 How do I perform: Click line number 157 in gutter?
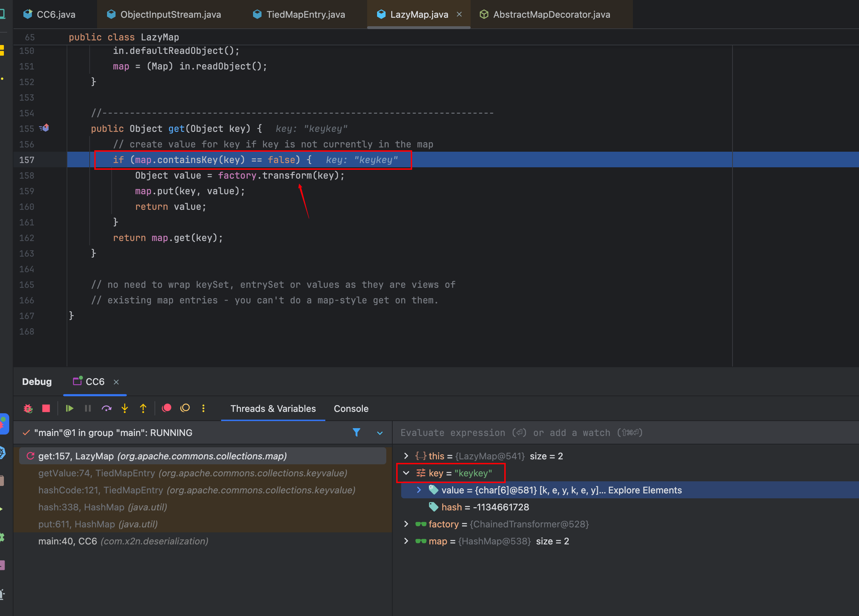[x=27, y=160]
